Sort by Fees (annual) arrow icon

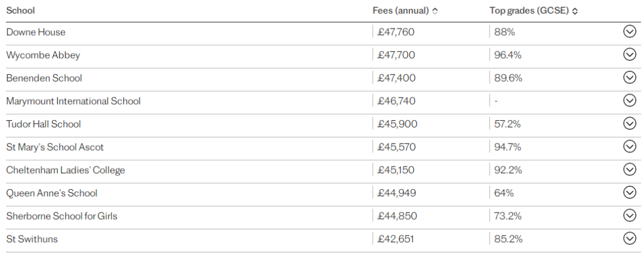click(435, 11)
